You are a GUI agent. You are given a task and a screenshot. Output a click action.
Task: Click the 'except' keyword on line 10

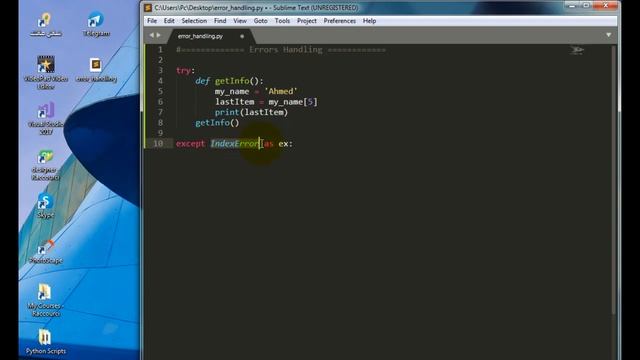pos(190,144)
